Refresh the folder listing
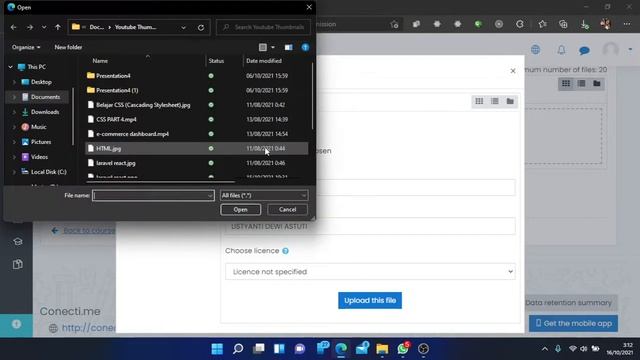The width and height of the screenshot is (640, 360). coord(201,27)
